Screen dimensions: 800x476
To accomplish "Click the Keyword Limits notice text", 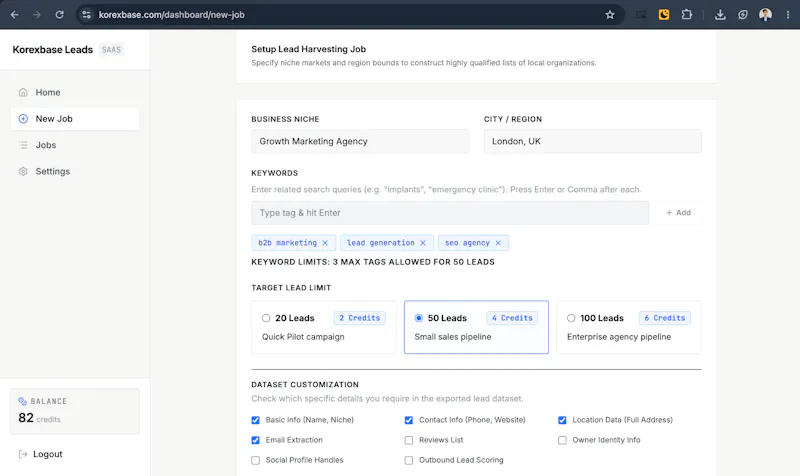I will click(x=373, y=262).
